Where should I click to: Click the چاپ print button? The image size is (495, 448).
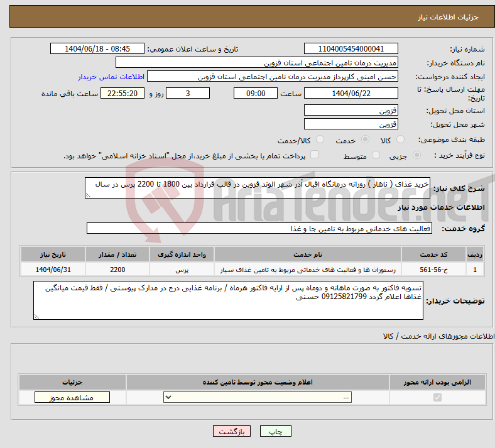coord(276,431)
